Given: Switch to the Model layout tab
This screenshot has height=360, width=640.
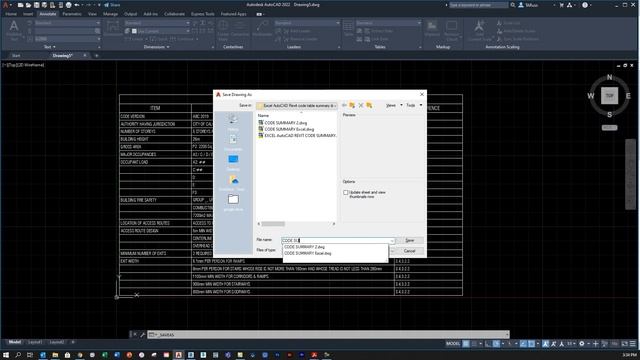Looking at the screenshot, I should point(15,342).
